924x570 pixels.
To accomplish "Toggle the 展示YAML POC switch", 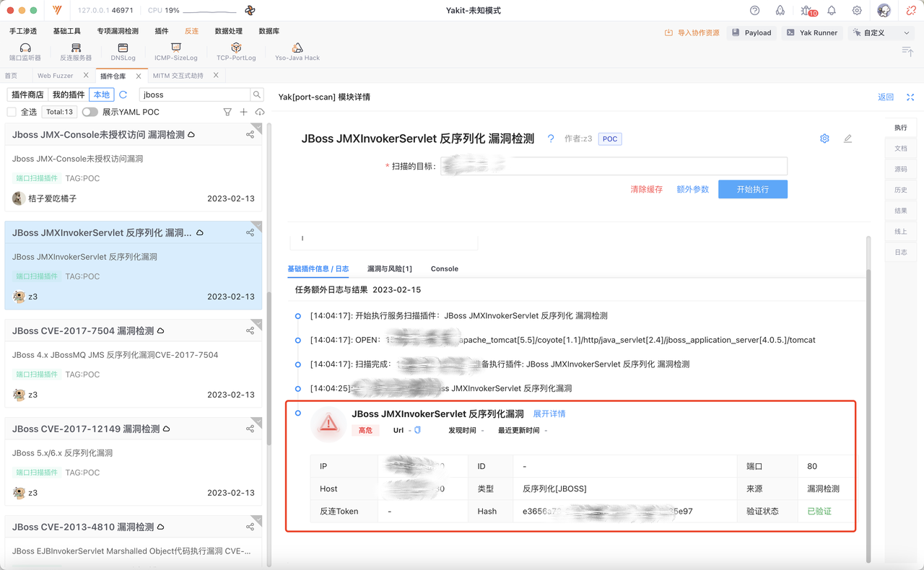I will tap(90, 112).
